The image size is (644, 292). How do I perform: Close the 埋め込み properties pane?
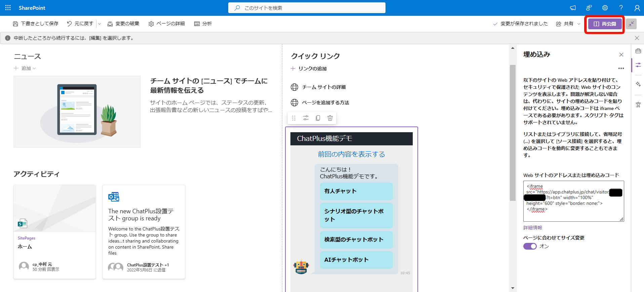(x=621, y=54)
